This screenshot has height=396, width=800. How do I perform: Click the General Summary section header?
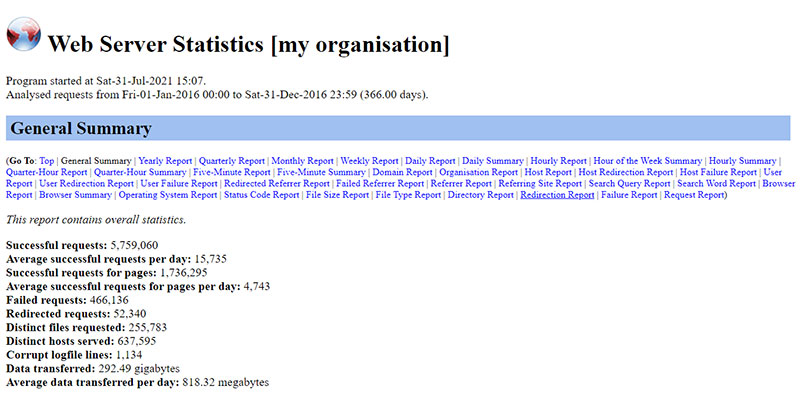(x=398, y=128)
